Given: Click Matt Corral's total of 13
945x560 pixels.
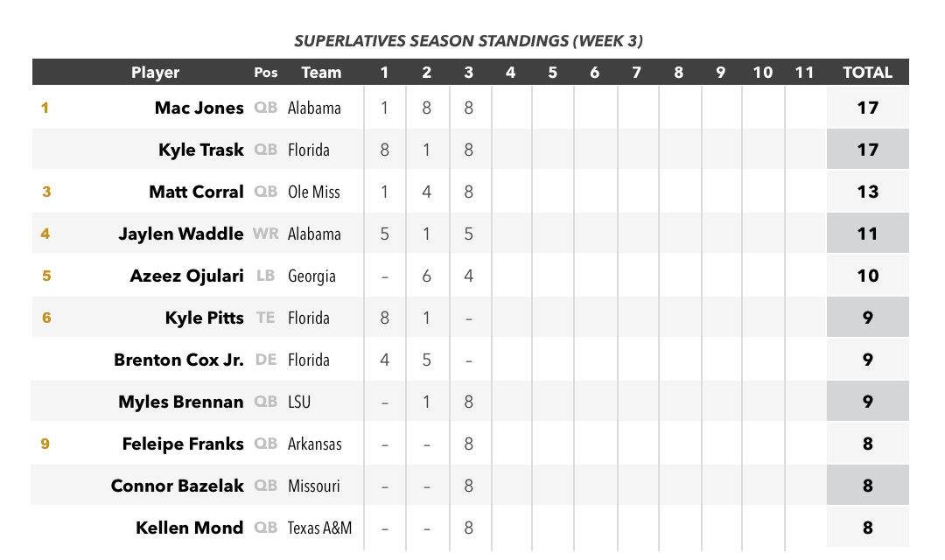Looking at the screenshot, I should click(867, 192).
